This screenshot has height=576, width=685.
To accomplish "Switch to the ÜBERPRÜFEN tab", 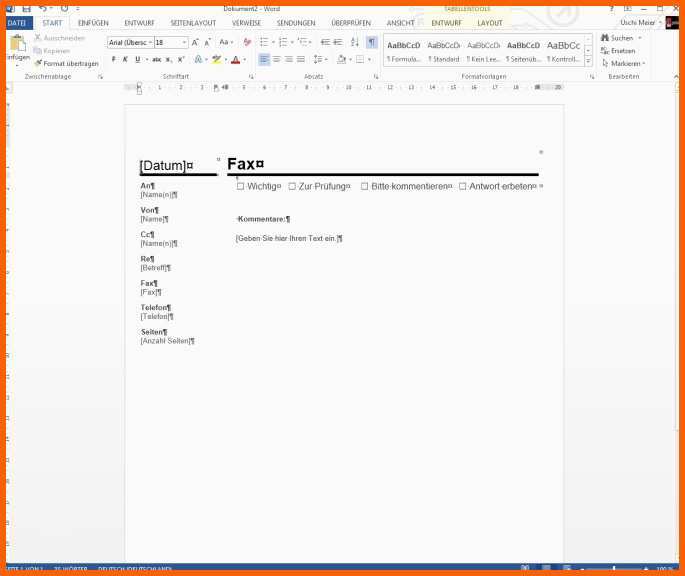I will coord(351,23).
